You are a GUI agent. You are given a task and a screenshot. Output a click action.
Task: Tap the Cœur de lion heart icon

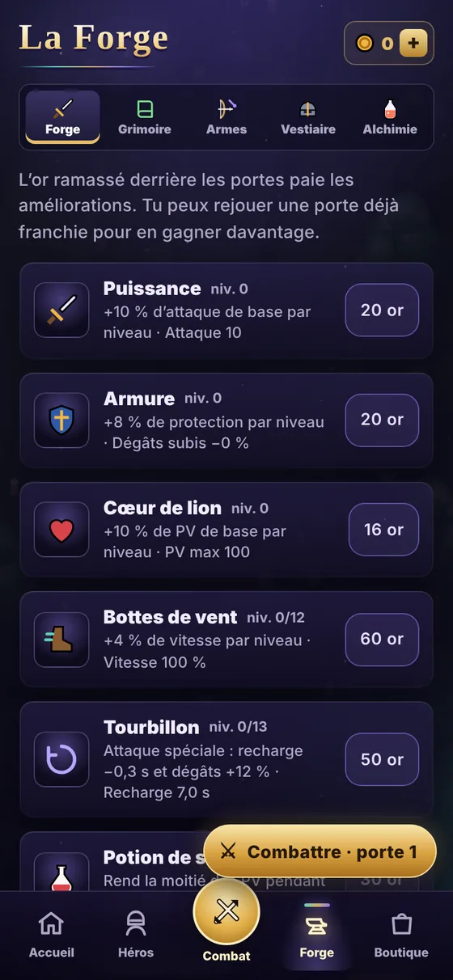[61, 530]
